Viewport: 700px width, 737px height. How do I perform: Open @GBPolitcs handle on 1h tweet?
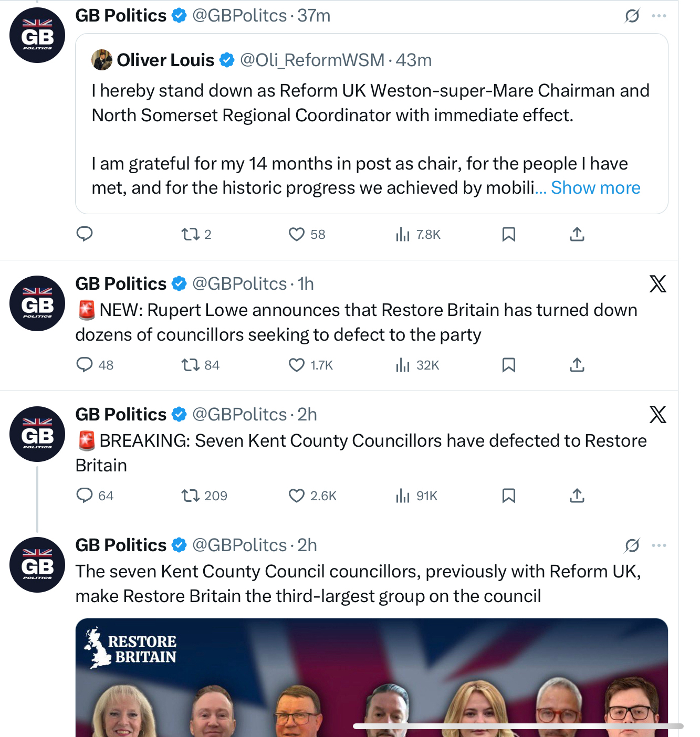point(239,284)
